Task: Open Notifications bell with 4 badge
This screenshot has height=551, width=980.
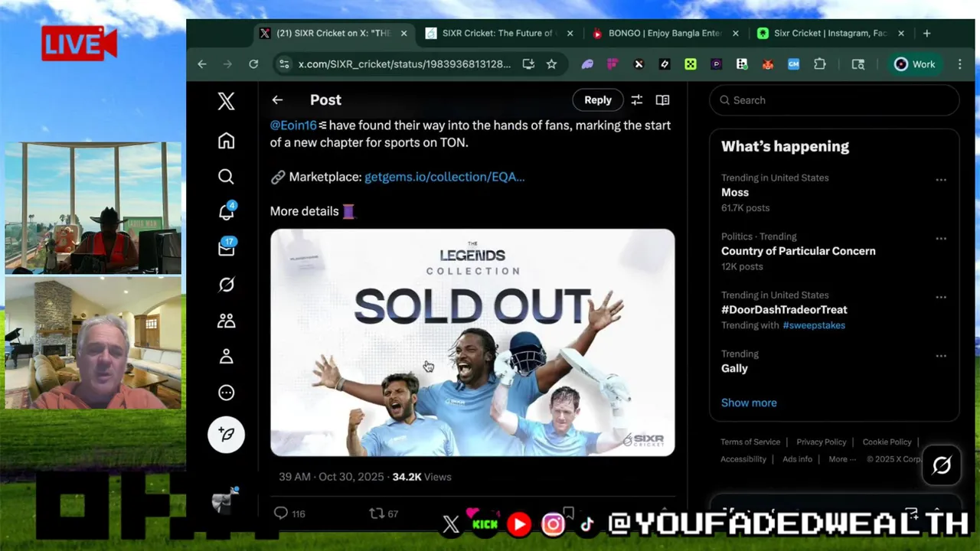Action: [x=227, y=212]
